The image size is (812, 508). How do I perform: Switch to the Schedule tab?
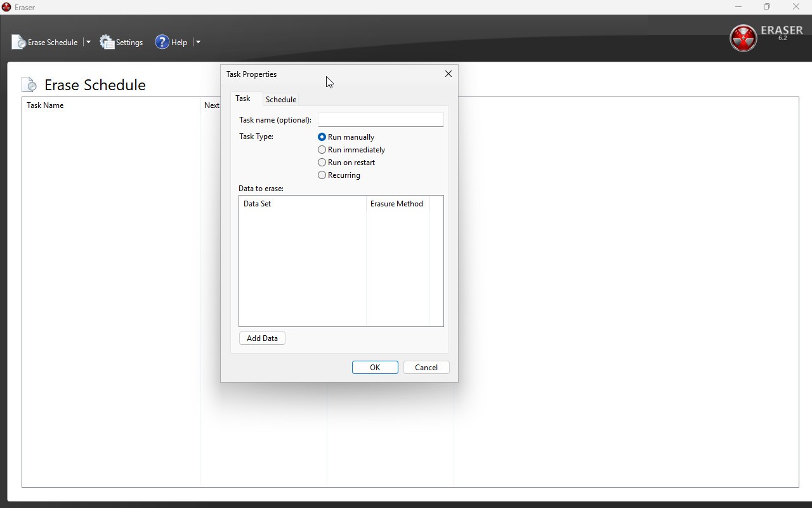(x=280, y=100)
